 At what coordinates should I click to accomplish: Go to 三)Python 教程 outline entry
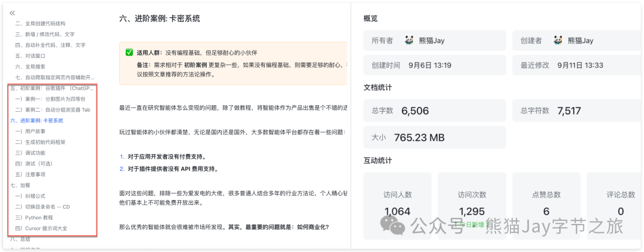pos(33,217)
